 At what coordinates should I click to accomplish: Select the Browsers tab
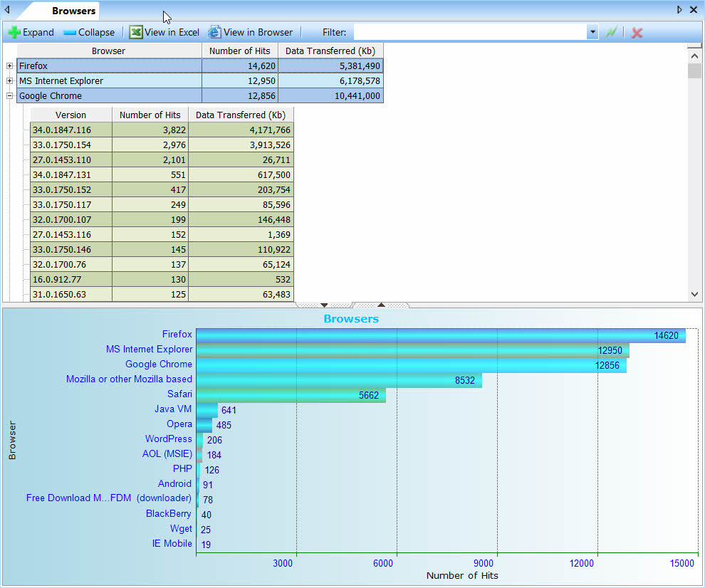[x=73, y=11]
